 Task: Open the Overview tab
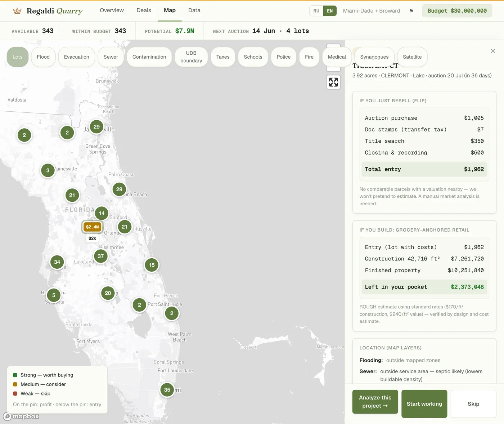pyautogui.click(x=112, y=10)
